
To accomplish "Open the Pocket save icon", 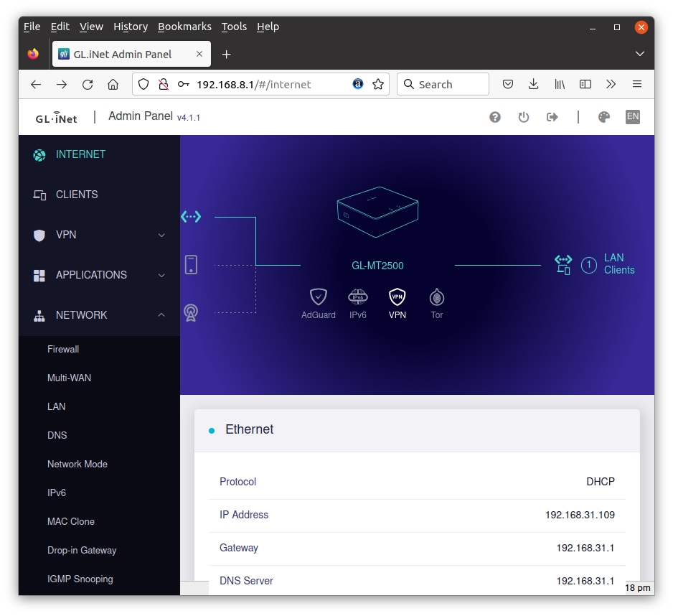I will click(x=508, y=84).
